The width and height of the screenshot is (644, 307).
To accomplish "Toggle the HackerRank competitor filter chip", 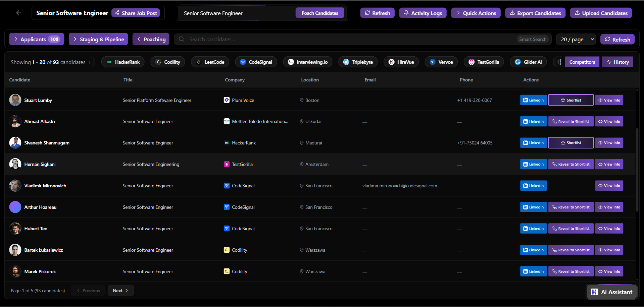I will (x=123, y=62).
